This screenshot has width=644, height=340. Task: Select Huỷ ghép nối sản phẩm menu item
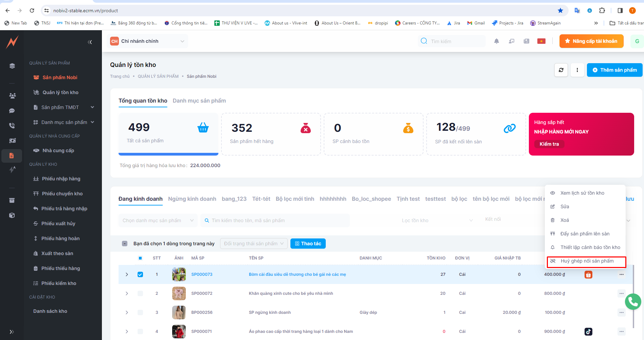click(587, 261)
